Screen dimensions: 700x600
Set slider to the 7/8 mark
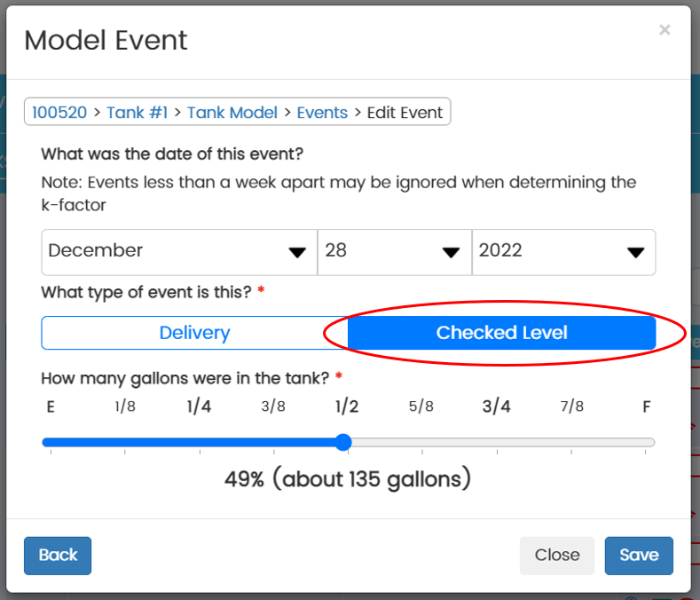(572, 443)
